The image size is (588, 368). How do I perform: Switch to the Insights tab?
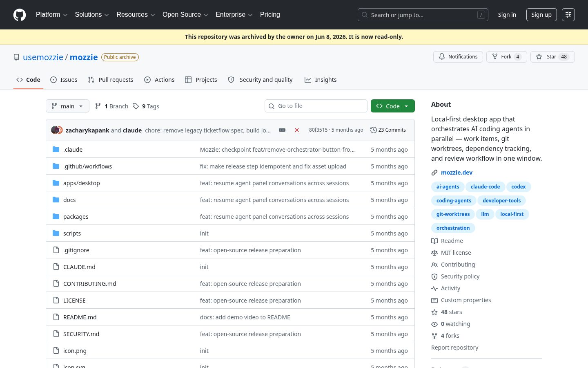point(321,80)
